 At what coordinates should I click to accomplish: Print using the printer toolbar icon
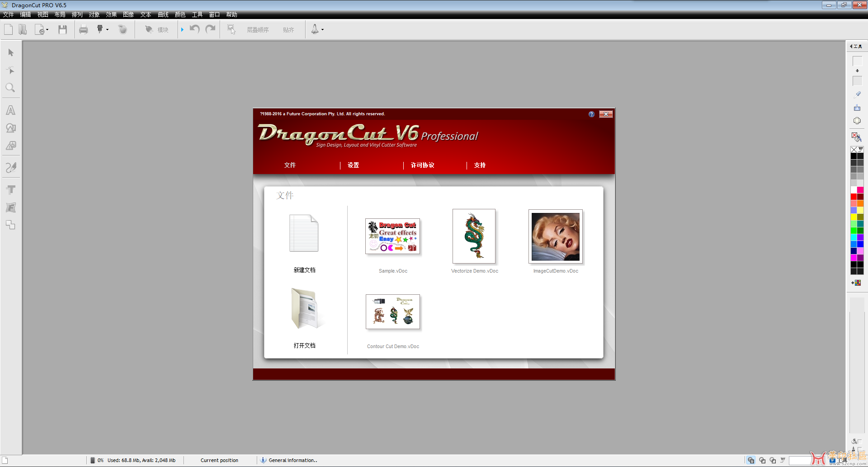click(84, 30)
